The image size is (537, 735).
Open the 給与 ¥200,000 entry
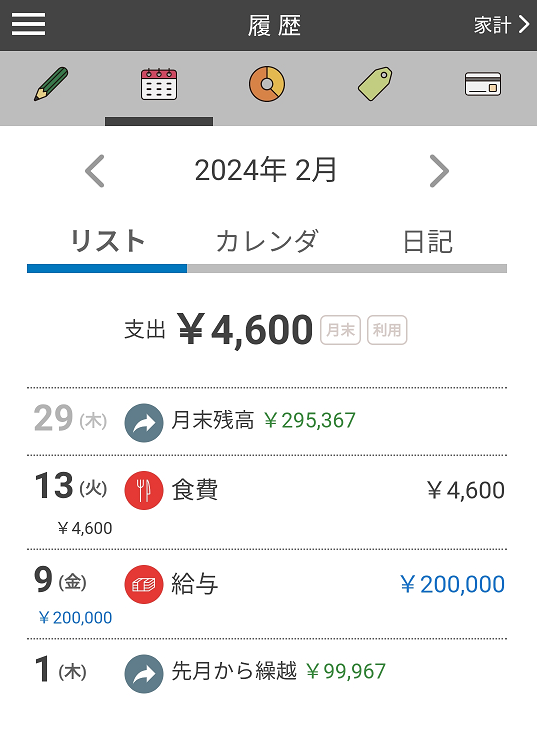click(x=267, y=594)
